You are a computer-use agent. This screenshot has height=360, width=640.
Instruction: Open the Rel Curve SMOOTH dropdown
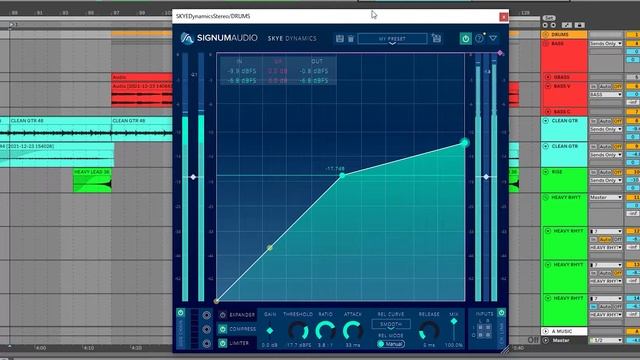391,324
